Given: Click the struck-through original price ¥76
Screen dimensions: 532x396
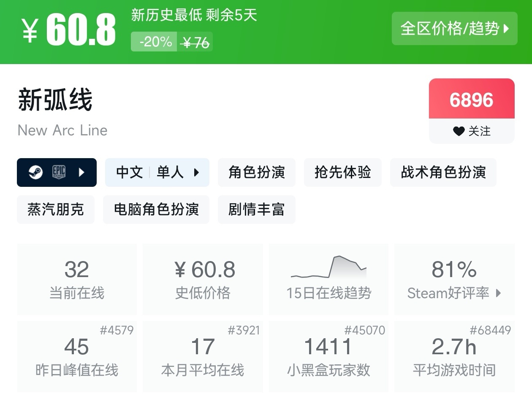Looking at the screenshot, I should (x=195, y=42).
